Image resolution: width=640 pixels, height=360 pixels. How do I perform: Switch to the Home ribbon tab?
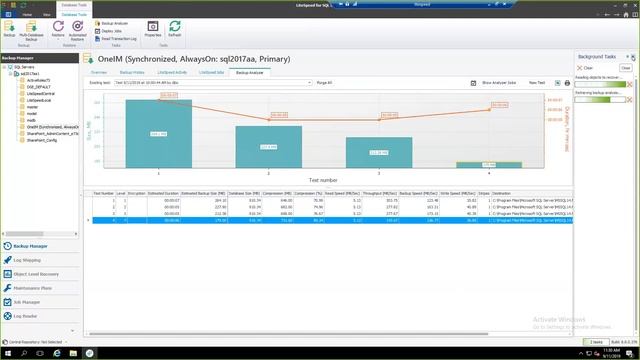pyautogui.click(x=27, y=15)
